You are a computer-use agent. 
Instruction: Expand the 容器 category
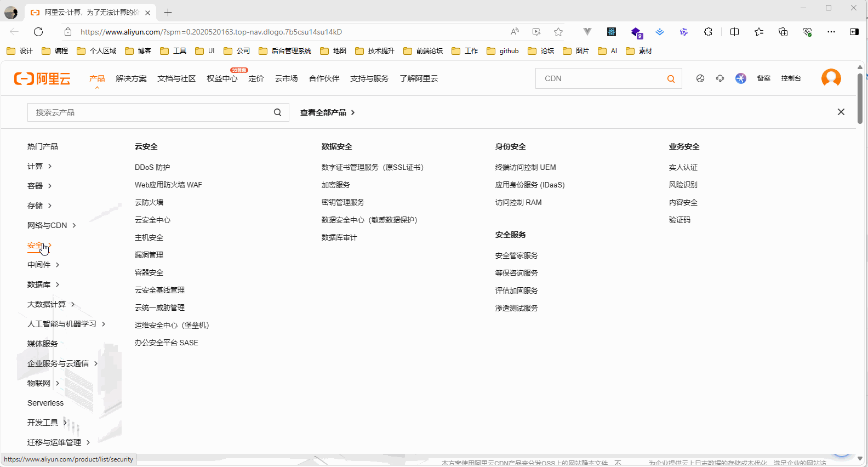39,186
